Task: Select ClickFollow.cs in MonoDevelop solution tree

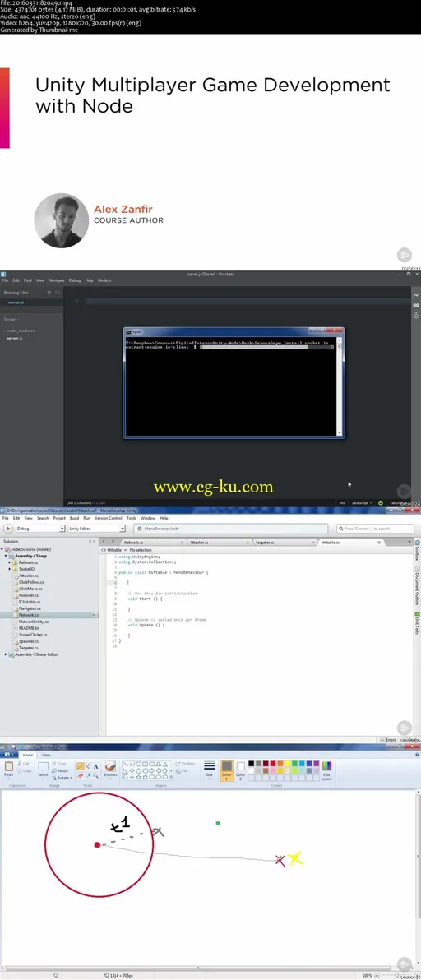Action: pyautogui.click(x=31, y=582)
